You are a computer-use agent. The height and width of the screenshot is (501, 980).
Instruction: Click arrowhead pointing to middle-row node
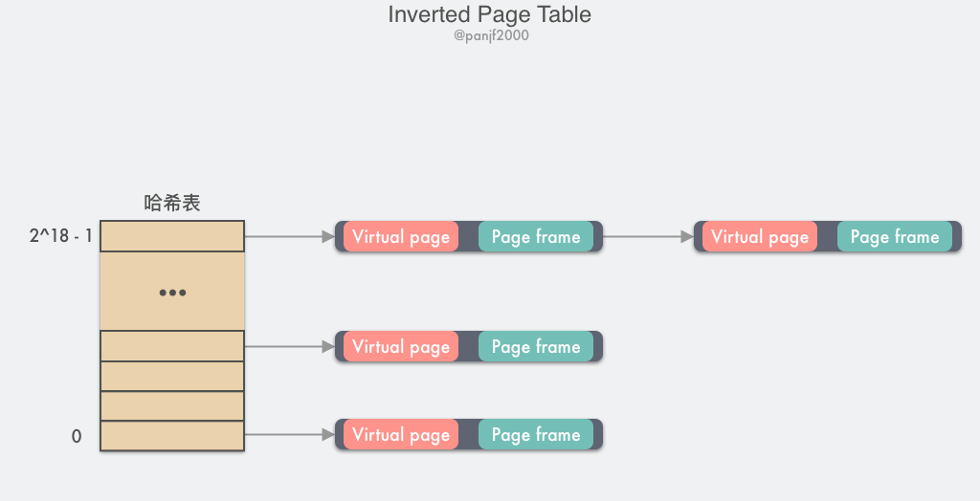pyautogui.click(x=328, y=347)
